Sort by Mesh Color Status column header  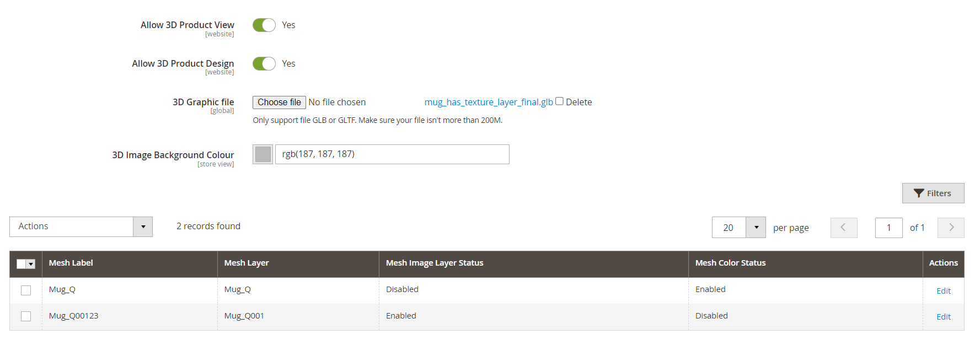[x=730, y=263]
